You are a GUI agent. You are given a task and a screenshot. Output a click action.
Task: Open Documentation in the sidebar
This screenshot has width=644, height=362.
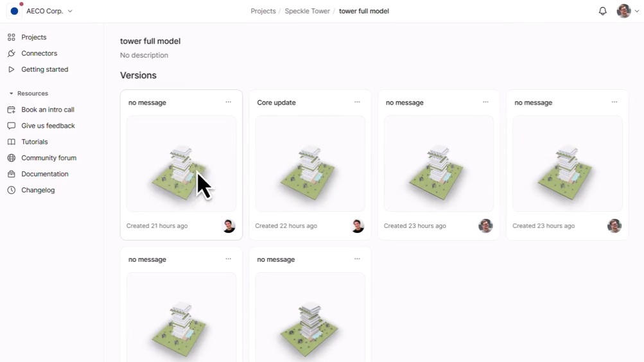coord(45,174)
